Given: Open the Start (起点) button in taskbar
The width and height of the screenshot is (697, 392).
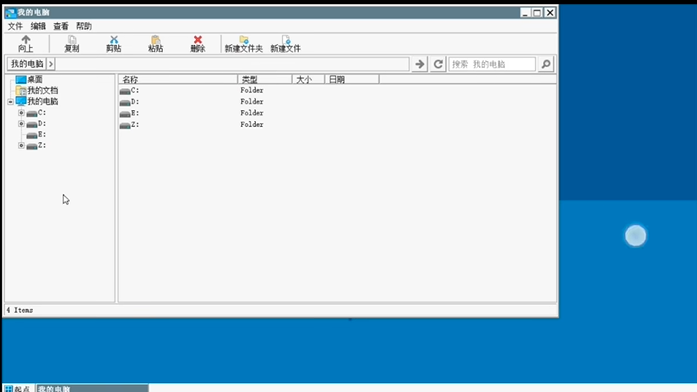Looking at the screenshot, I should [18, 388].
